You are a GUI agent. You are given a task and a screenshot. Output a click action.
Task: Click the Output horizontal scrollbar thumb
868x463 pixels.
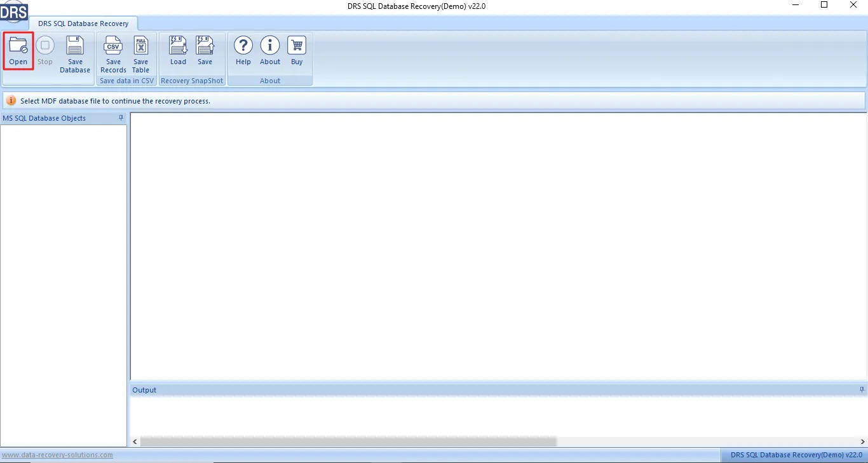coord(348,441)
